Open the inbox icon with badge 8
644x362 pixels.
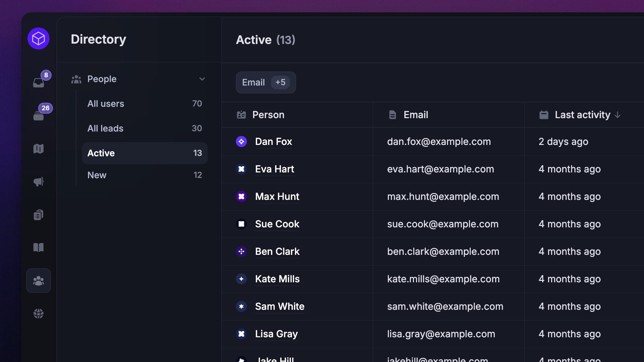[x=39, y=82]
